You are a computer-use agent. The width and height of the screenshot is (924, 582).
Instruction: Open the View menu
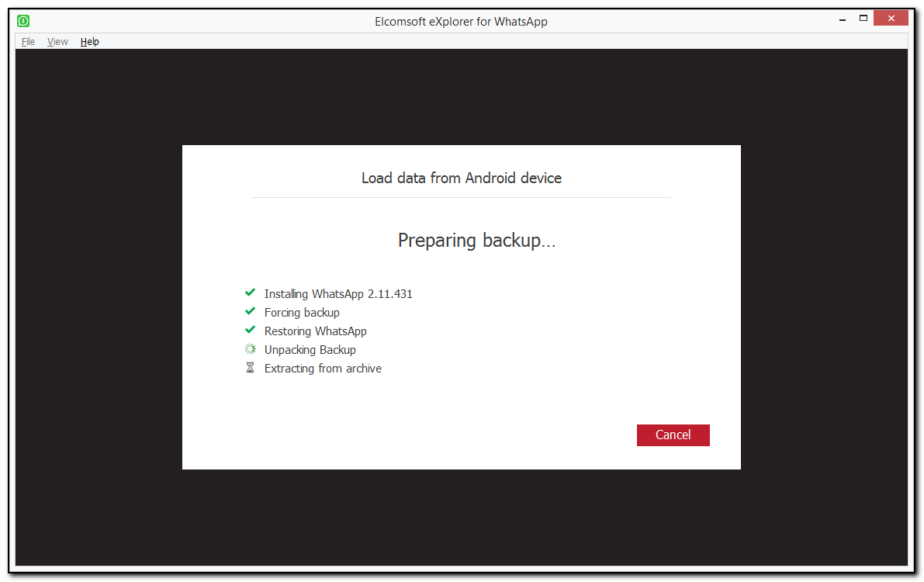57,41
